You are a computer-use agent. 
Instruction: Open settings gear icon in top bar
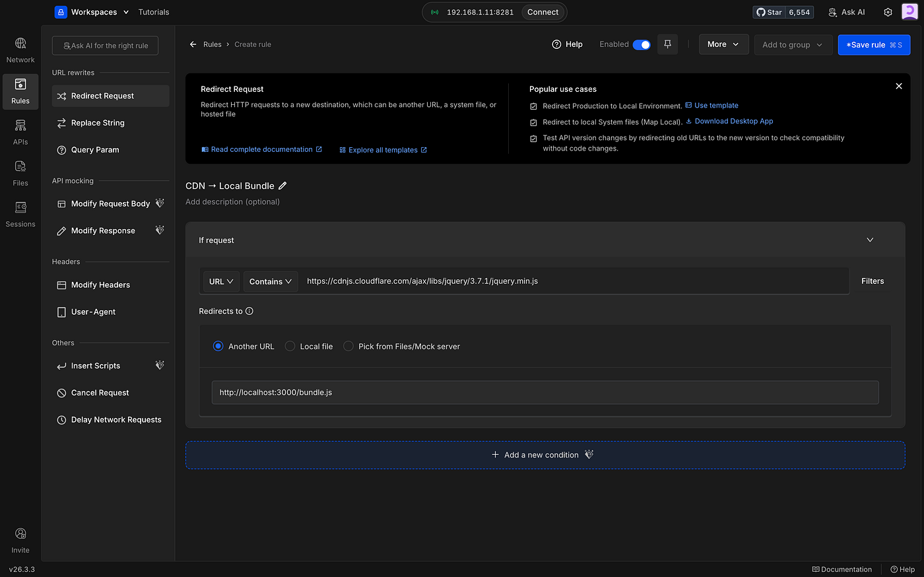coord(888,12)
